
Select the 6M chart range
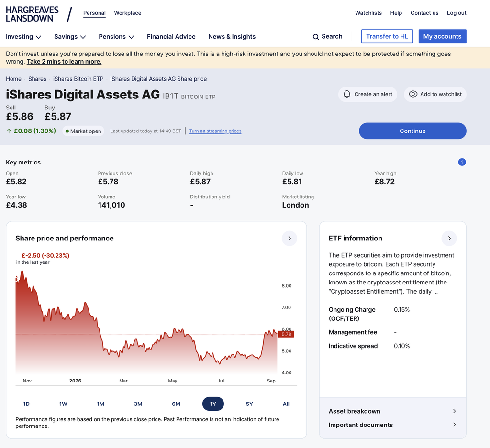click(176, 404)
